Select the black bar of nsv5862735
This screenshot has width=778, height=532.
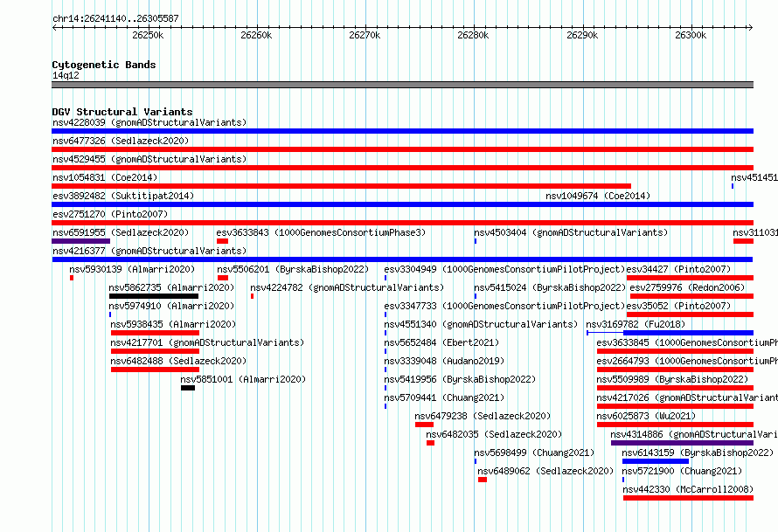154,296
